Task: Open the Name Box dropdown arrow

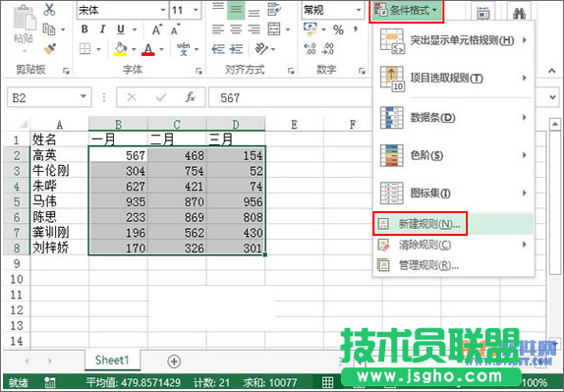Action: [x=84, y=96]
